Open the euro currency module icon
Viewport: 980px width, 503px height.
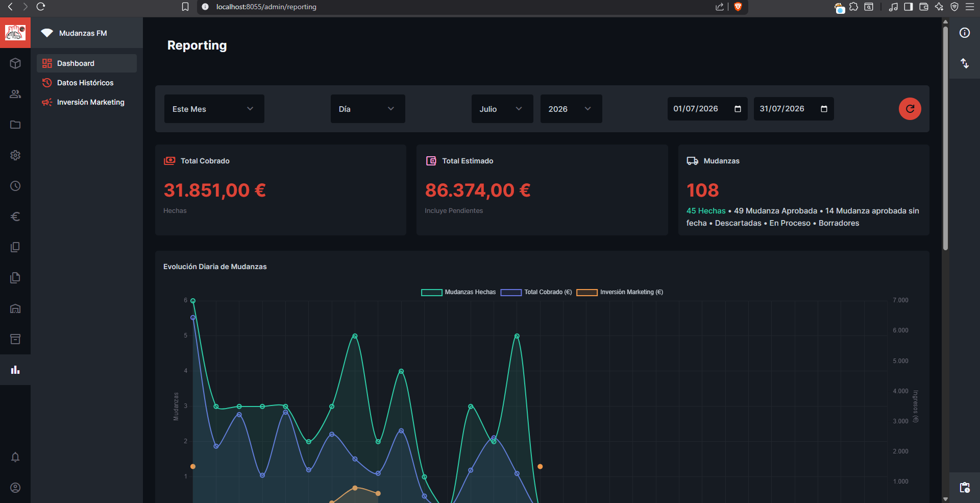tap(15, 217)
